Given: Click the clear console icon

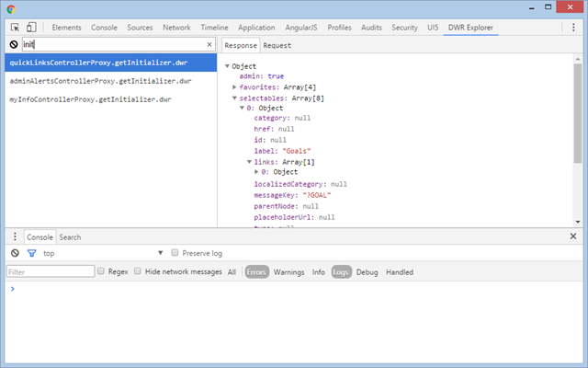Looking at the screenshot, I should coord(15,253).
